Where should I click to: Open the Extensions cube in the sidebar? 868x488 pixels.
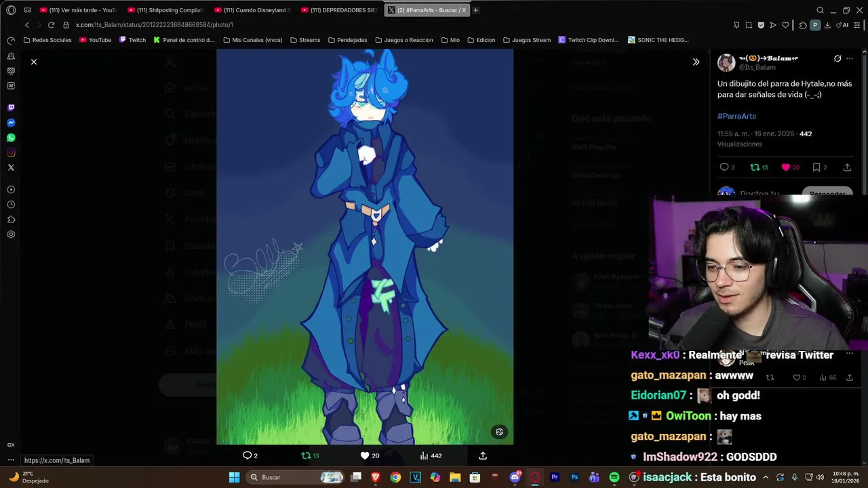11,220
